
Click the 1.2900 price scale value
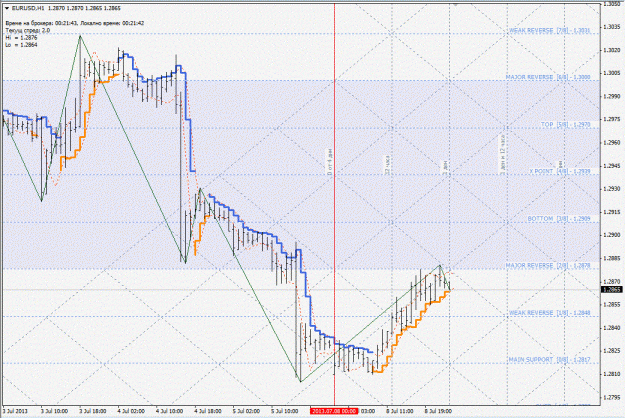pos(611,235)
